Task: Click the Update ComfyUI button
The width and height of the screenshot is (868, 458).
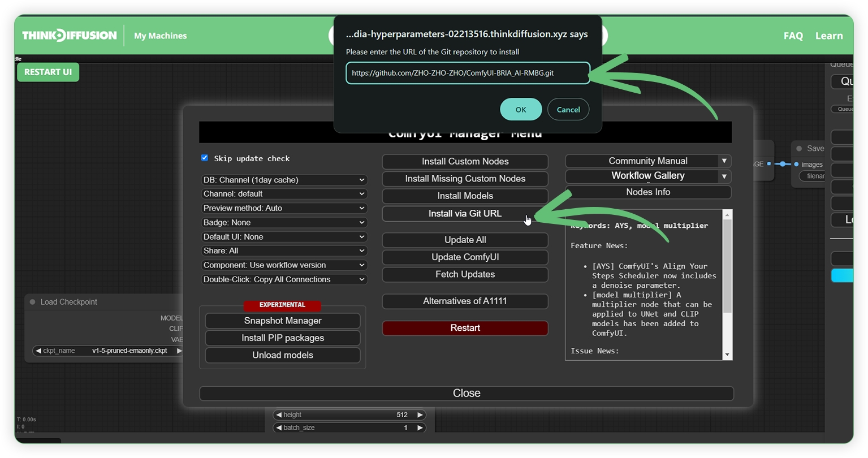Action: click(465, 257)
